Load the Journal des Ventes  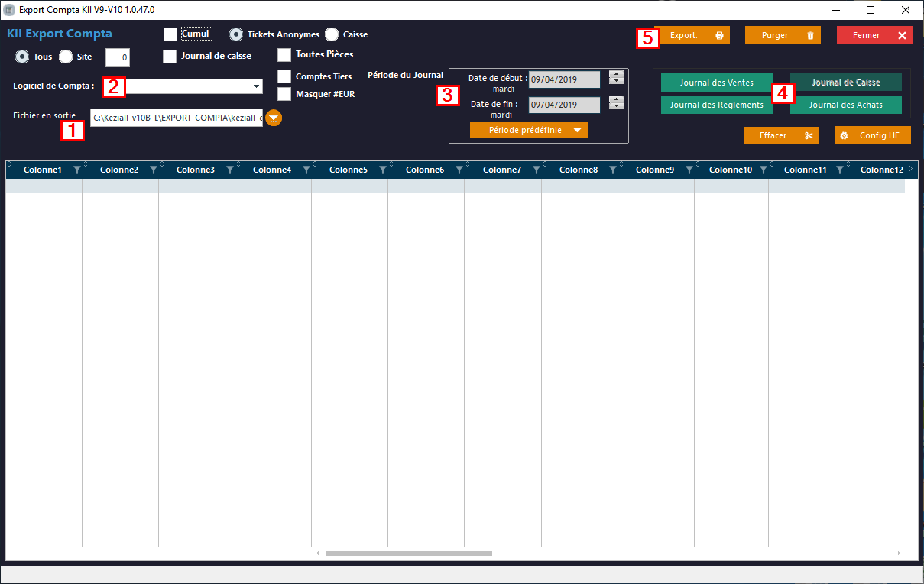[716, 83]
